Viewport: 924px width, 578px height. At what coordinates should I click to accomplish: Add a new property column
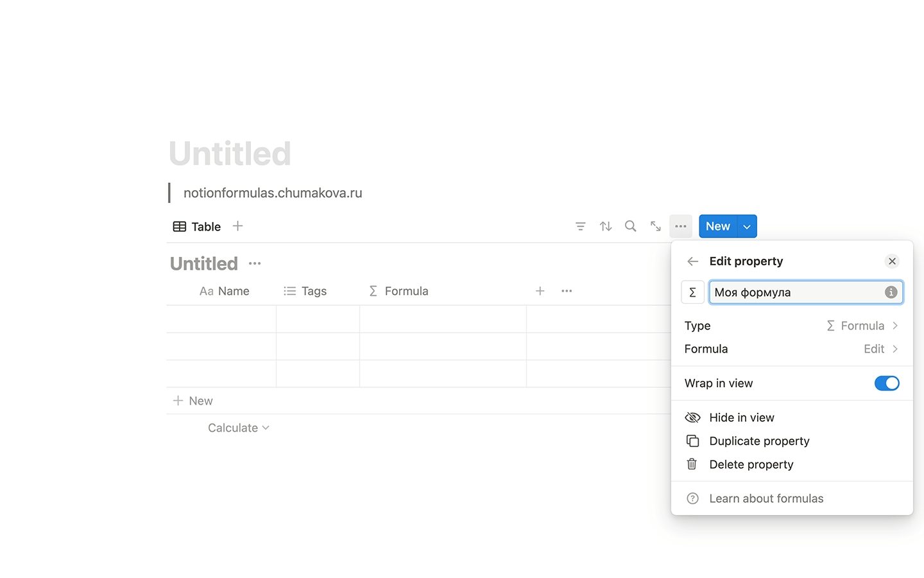coord(540,291)
